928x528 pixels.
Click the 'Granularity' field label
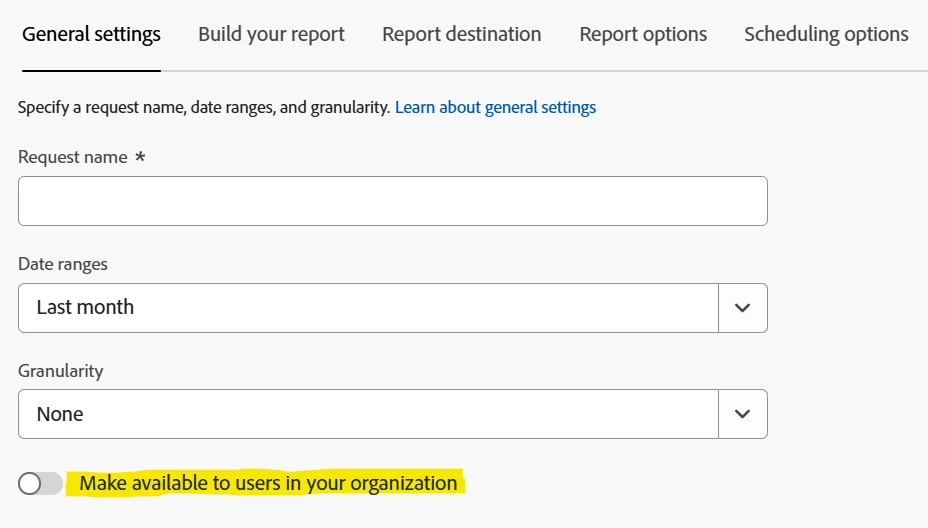tap(61, 371)
